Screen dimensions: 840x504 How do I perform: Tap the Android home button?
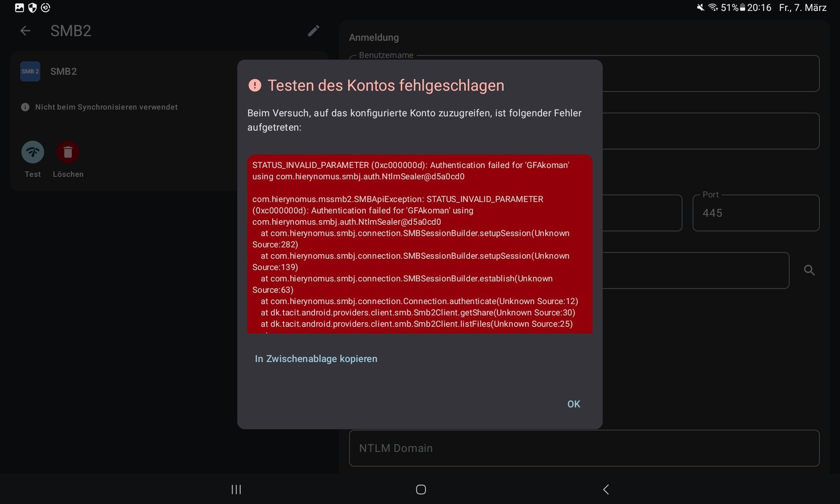coord(420,489)
